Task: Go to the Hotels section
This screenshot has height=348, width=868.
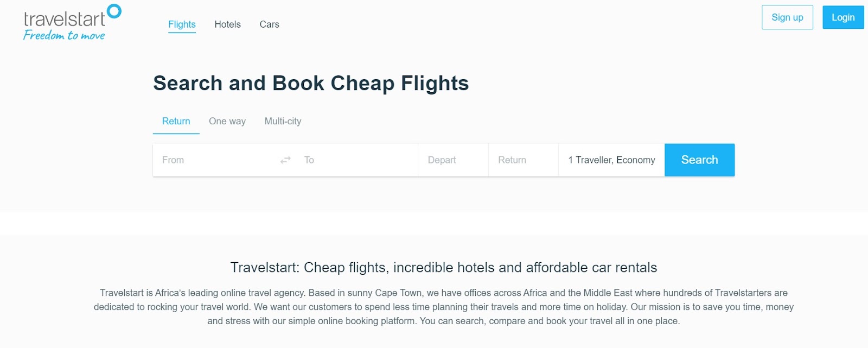Action: coord(227,24)
